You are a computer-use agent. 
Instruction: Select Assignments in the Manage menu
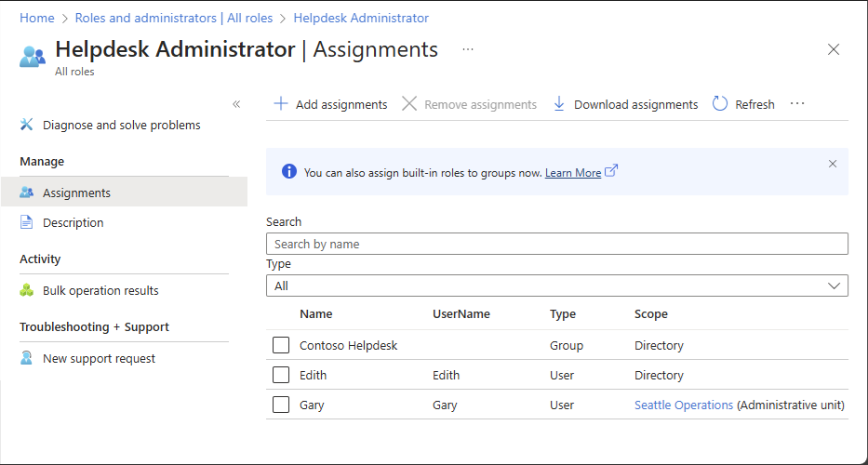tap(76, 193)
